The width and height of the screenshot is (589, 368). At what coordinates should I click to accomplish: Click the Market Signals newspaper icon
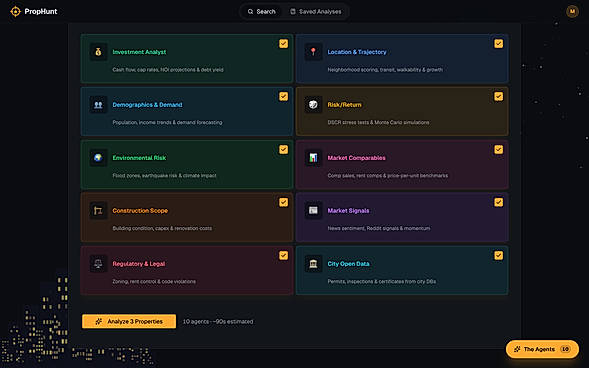tap(313, 211)
